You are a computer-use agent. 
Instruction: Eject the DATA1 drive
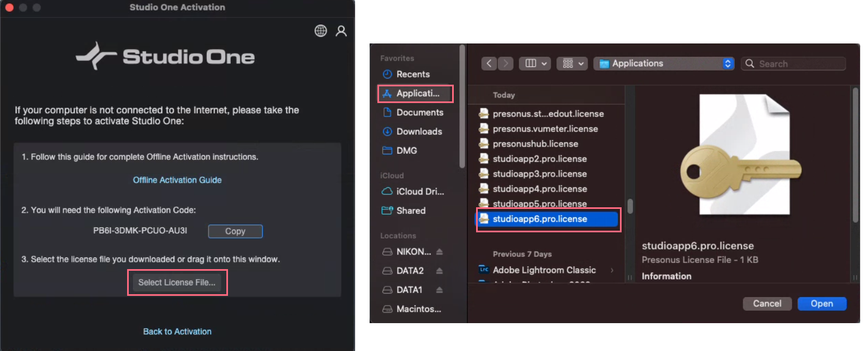click(x=440, y=289)
